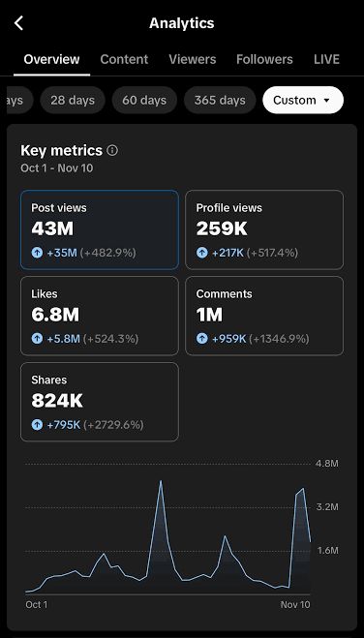Click the Comments increase arrow icon
The image size is (364, 638).
(x=202, y=339)
